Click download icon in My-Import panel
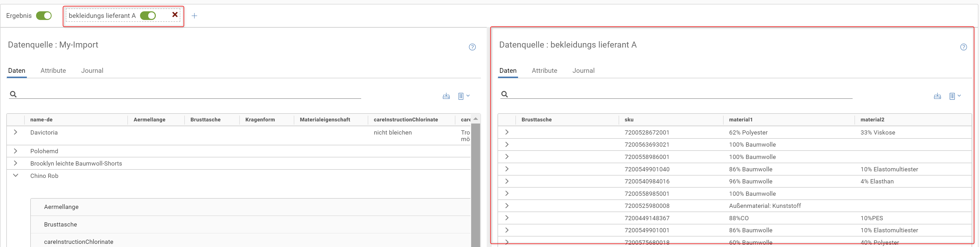This screenshot has width=980, height=247. [446, 96]
